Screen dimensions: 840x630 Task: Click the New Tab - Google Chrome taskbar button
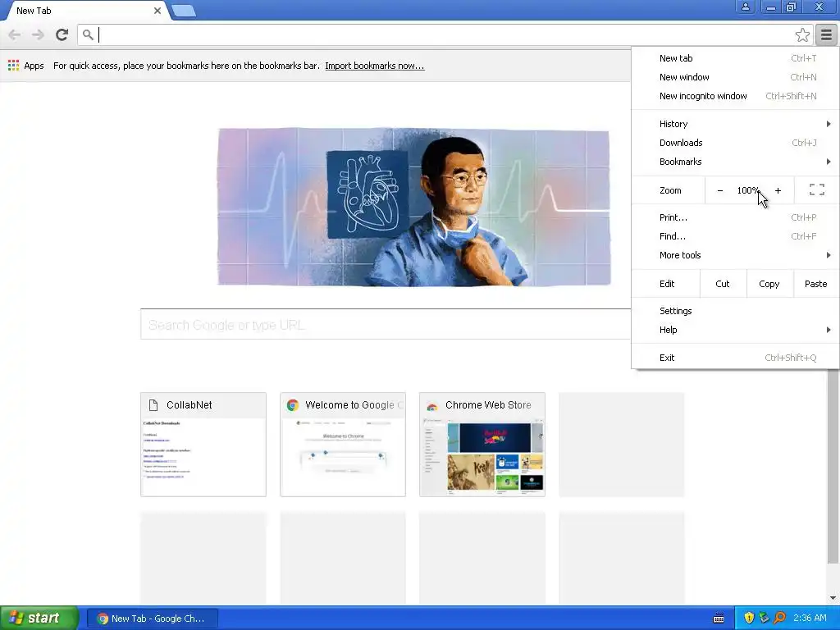[152, 619]
